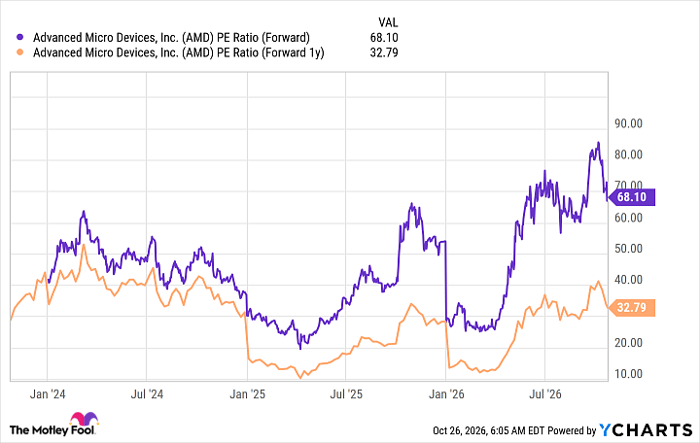Click the 50.00 y-axis label
Screen dimensions: 700x443
(x=629, y=249)
